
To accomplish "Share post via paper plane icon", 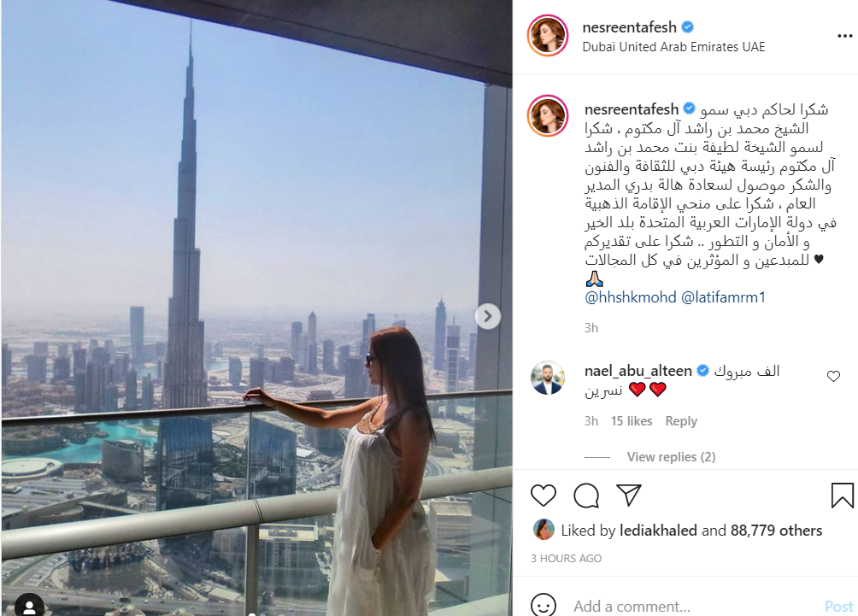I will pos(629,495).
